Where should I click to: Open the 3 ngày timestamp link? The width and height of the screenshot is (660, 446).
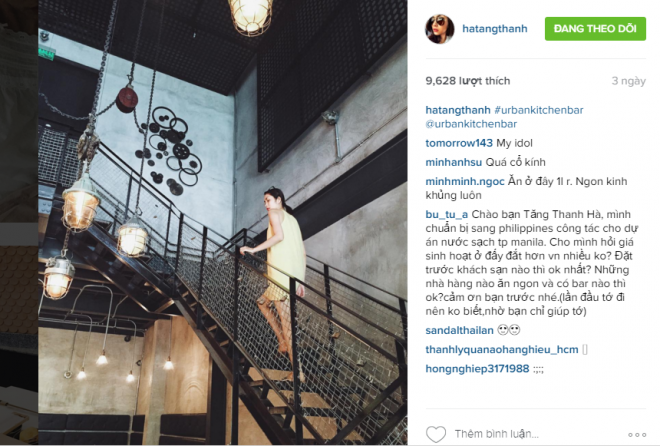point(628,81)
